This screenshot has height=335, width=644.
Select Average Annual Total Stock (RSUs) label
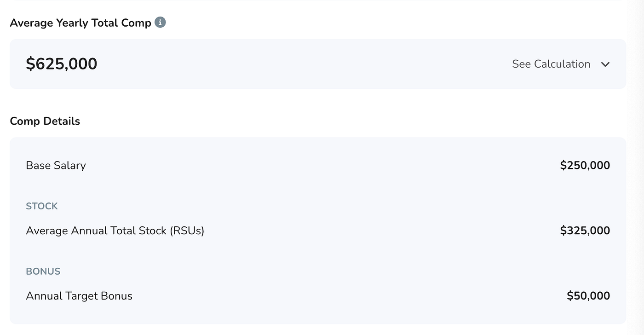pyautogui.click(x=115, y=231)
